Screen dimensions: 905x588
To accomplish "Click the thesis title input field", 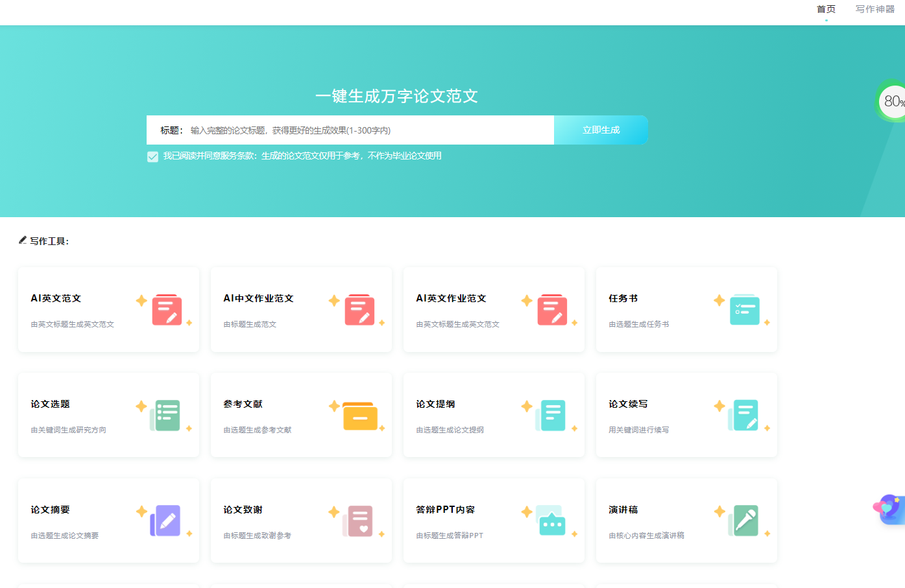I will pos(350,130).
